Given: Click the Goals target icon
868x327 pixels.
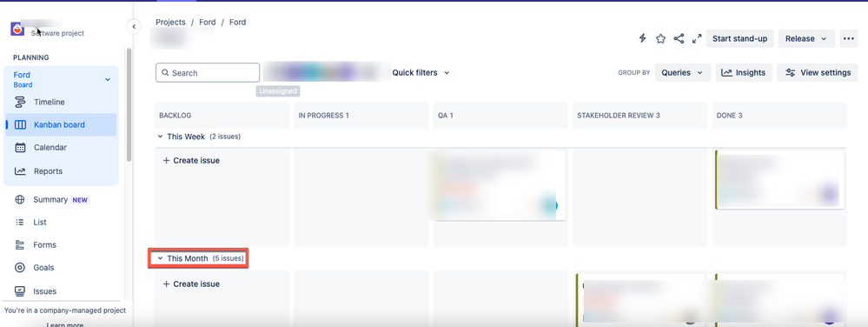Looking at the screenshot, I should tap(20, 268).
